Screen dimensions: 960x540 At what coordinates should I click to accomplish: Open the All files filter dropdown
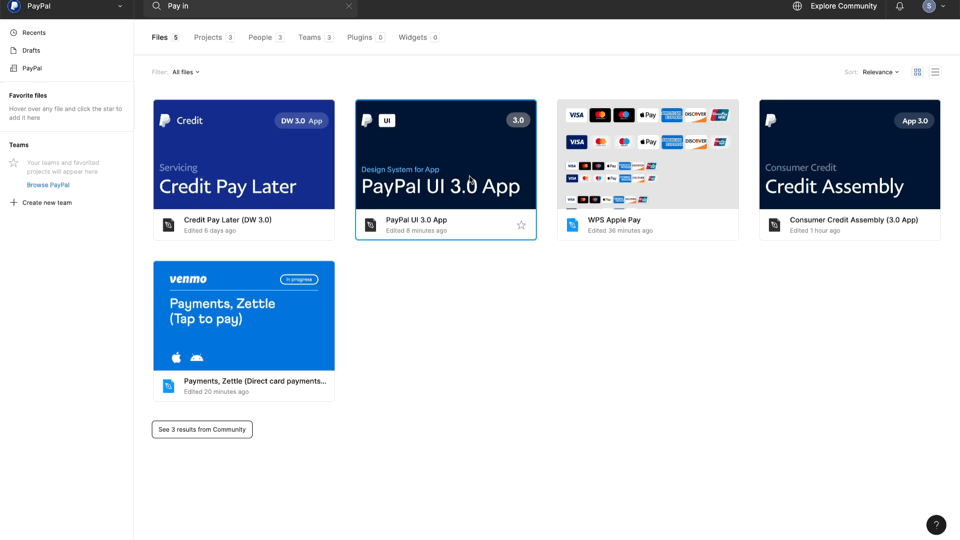pos(186,72)
